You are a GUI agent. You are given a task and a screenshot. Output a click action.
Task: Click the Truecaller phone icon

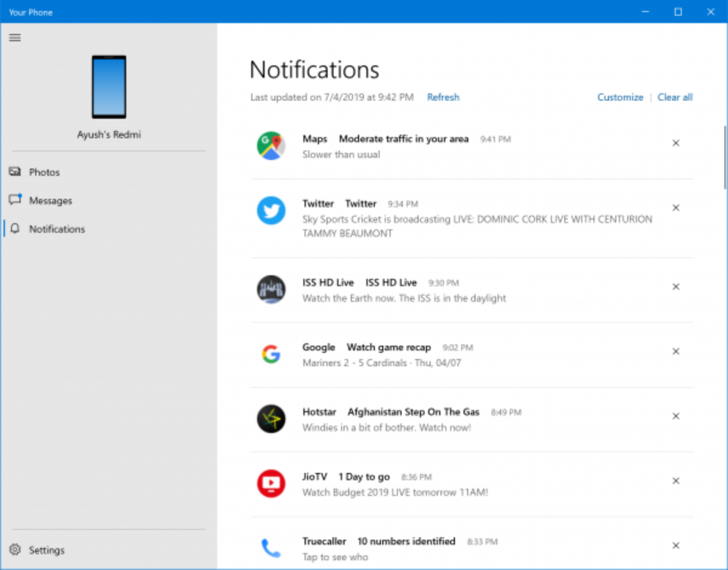click(x=271, y=548)
